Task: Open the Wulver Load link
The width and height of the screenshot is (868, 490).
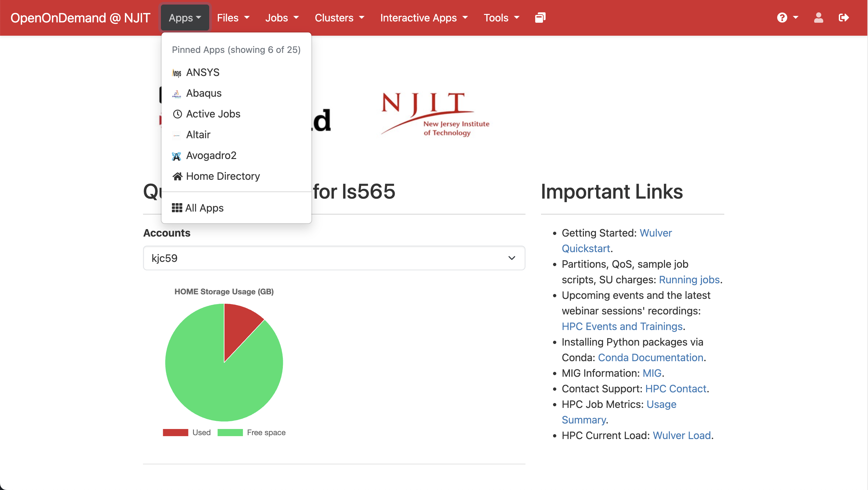Action: tap(682, 435)
